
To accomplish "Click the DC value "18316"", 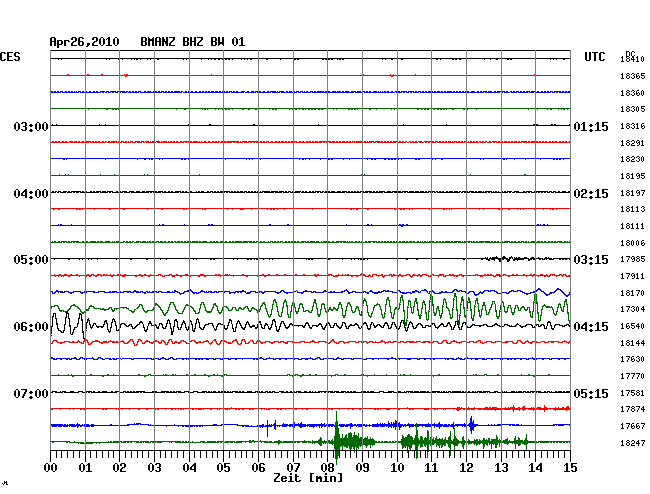I will click(x=633, y=126).
